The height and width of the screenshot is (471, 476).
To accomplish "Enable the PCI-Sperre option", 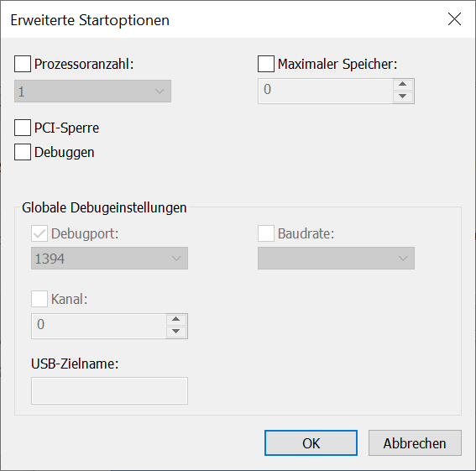I will tap(23, 128).
